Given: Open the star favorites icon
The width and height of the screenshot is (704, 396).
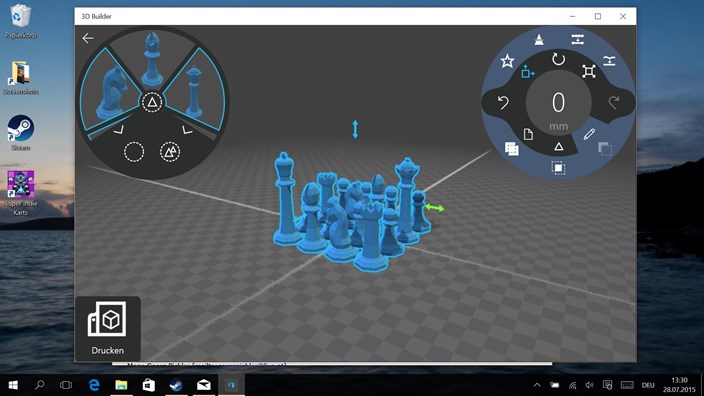Looking at the screenshot, I should 507,61.
